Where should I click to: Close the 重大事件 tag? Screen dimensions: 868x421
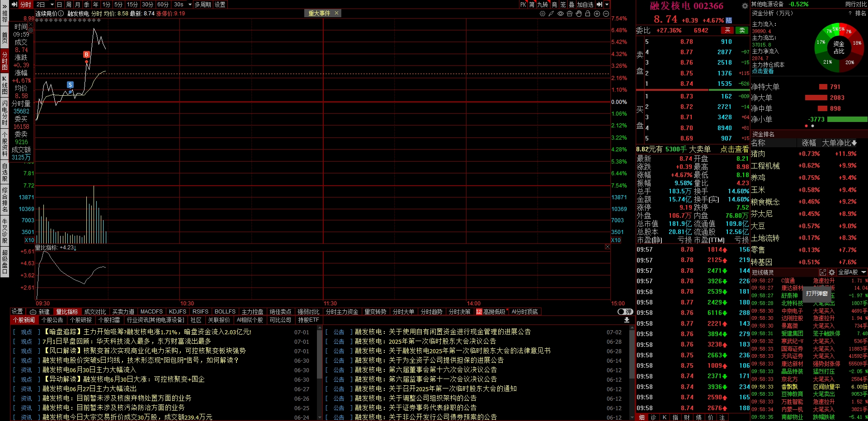(336, 13)
